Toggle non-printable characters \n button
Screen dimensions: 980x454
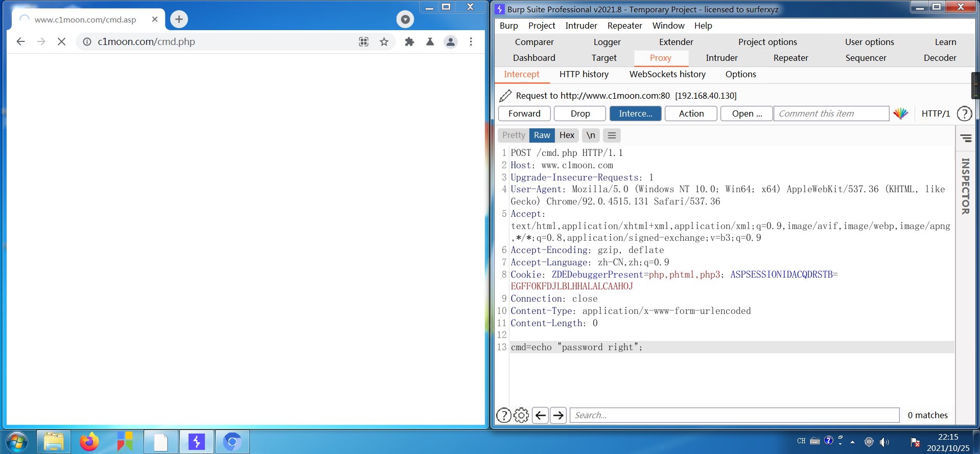point(591,135)
